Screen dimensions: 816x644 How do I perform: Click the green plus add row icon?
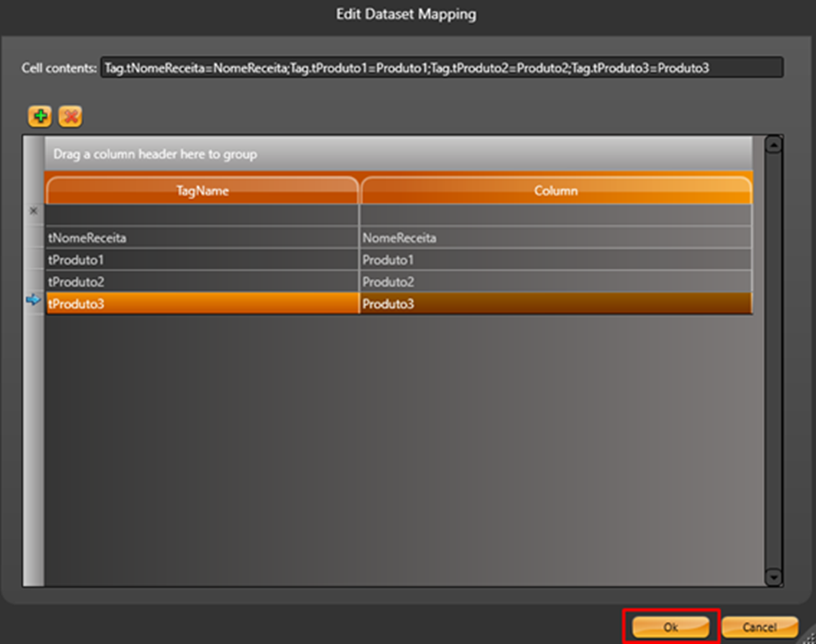tap(40, 116)
